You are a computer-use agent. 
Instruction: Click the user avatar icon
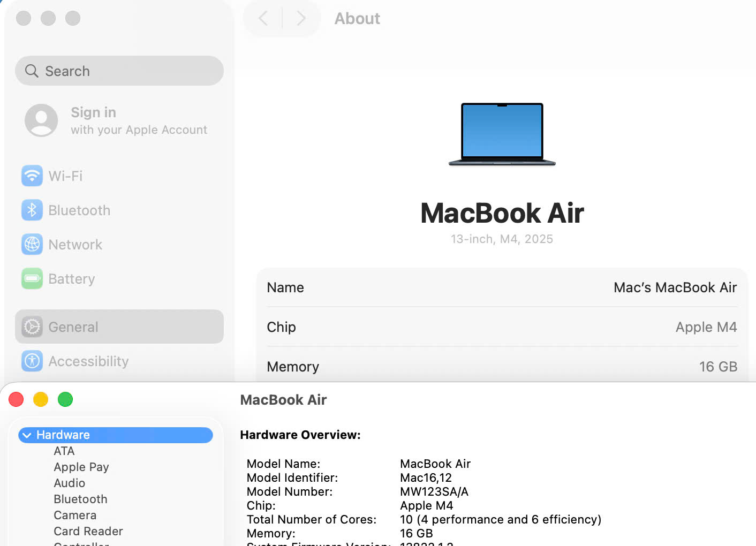coord(41,120)
